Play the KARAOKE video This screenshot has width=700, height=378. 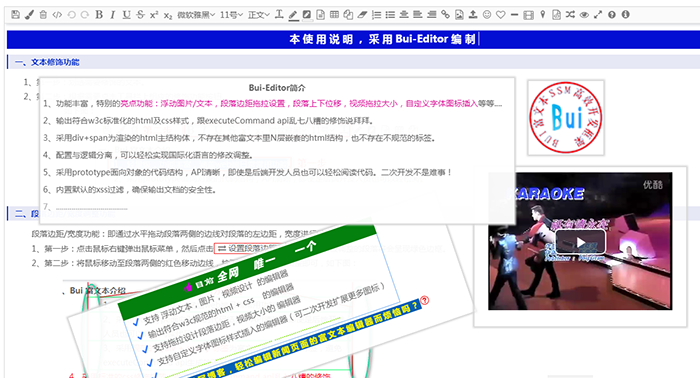580,242
